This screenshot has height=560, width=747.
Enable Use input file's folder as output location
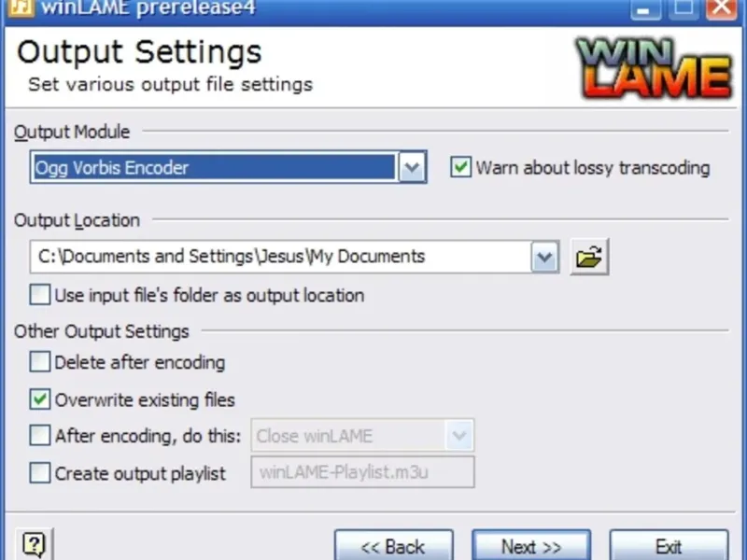click(x=39, y=295)
